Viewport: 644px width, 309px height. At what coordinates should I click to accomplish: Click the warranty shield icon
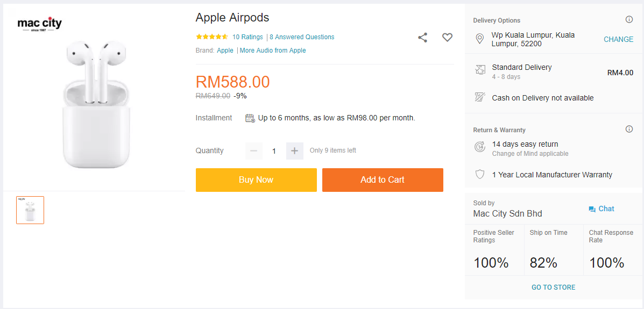(x=480, y=175)
